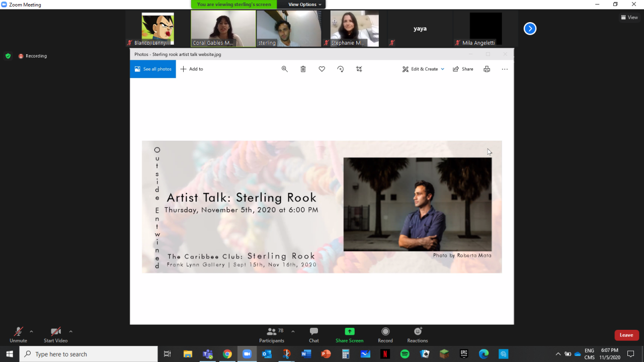Open File Explorer from the taskbar

coord(188,354)
